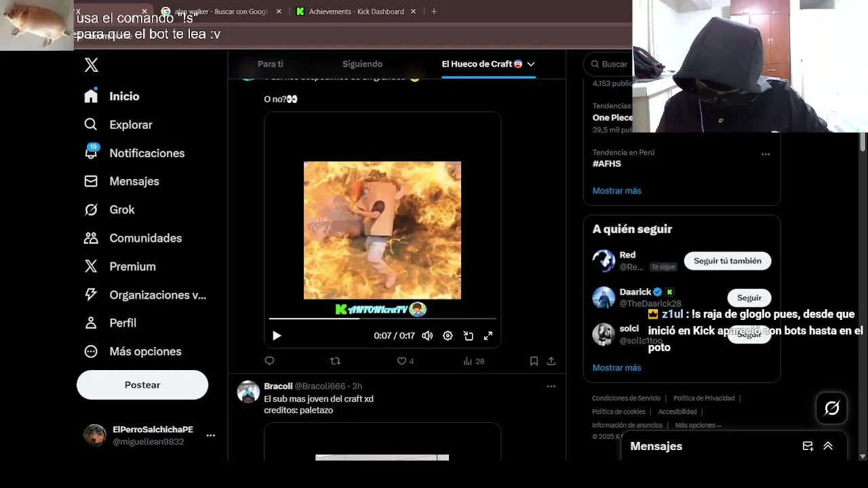Follow Daarick with Seguir button
Image resolution: width=868 pixels, height=488 pixels.
pos(749,298)
